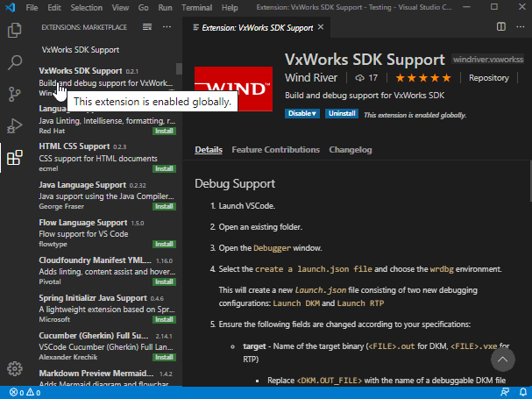The image size is (532, 399).
Task: Click the Wind River extension logo
Action: [233, 89]
